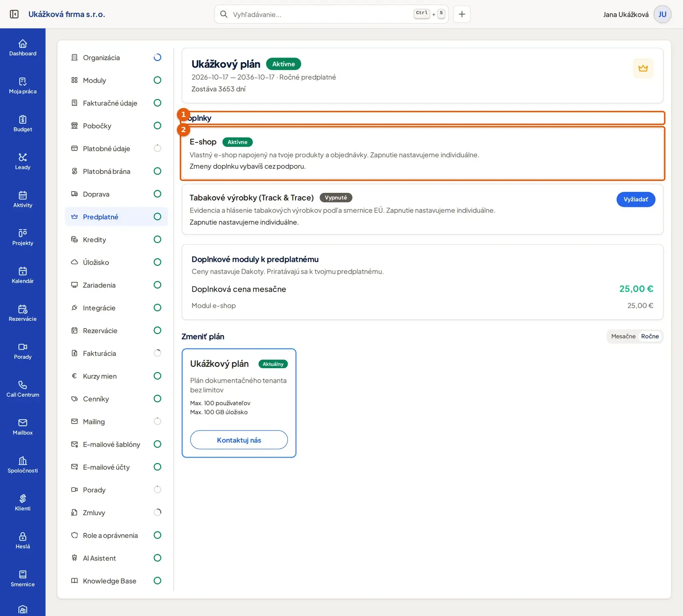Select the Ukážkový plán Aktuálny card

(239, 403)
